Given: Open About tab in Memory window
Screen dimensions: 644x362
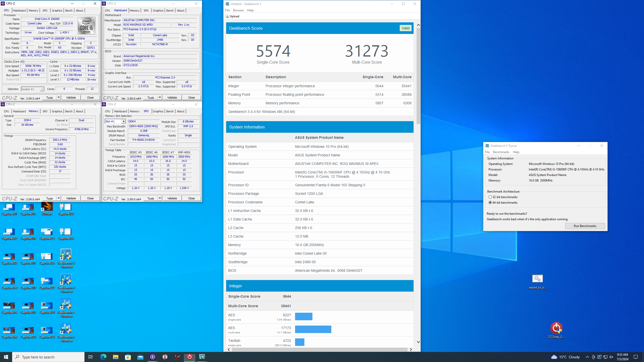Looking at the screenshot, I should point(79,111).
